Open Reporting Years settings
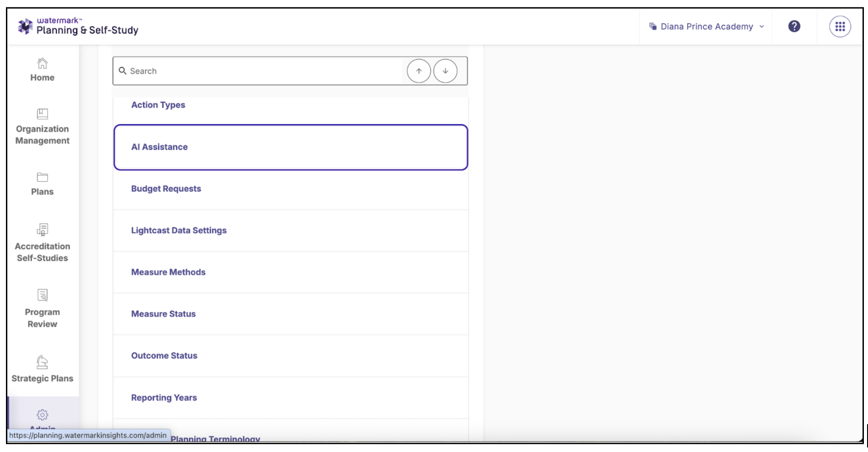868x452 pixels. (291, 398)
